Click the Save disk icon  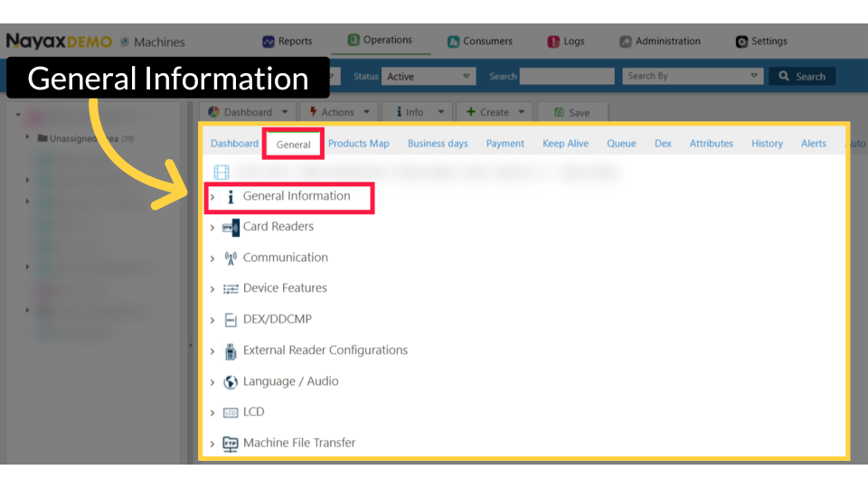(x=559, y=112)
